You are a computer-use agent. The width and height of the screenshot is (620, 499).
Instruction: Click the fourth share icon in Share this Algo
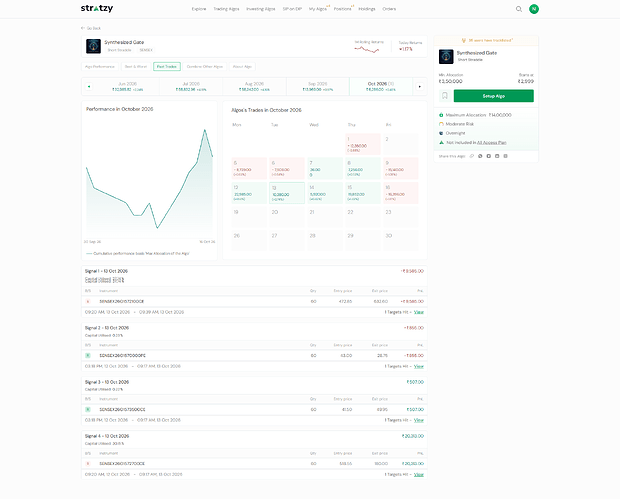[497, 156]
